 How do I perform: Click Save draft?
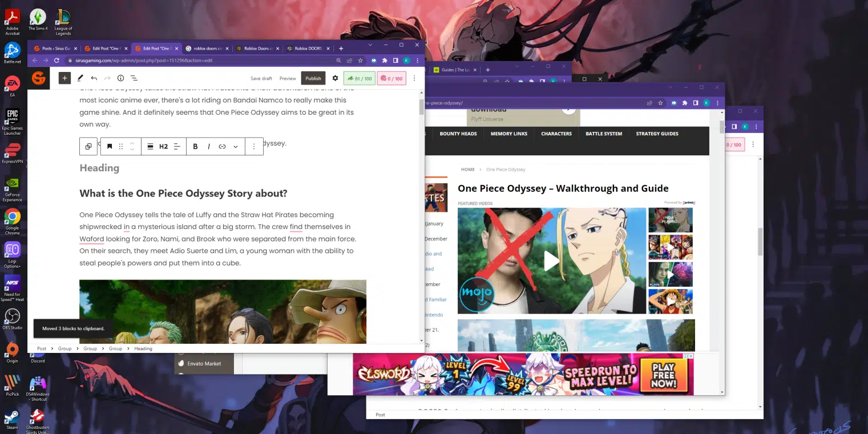click(x=261, y=78)
